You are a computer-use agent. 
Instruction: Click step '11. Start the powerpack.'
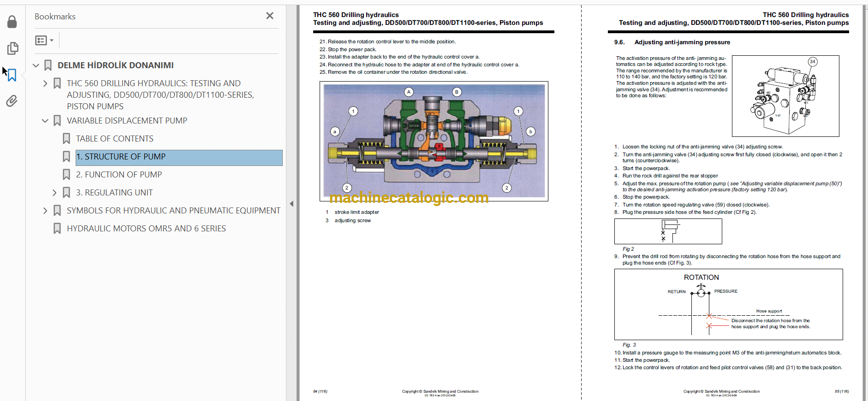tap(642, 360)
